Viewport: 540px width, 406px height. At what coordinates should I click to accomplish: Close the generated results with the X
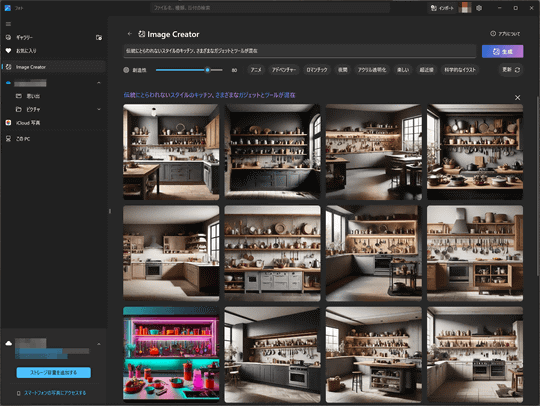(x=517, y=98)
